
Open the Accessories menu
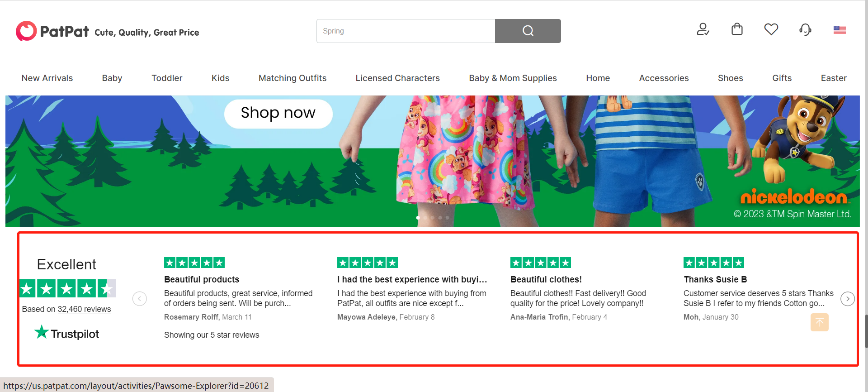(664, 78)
